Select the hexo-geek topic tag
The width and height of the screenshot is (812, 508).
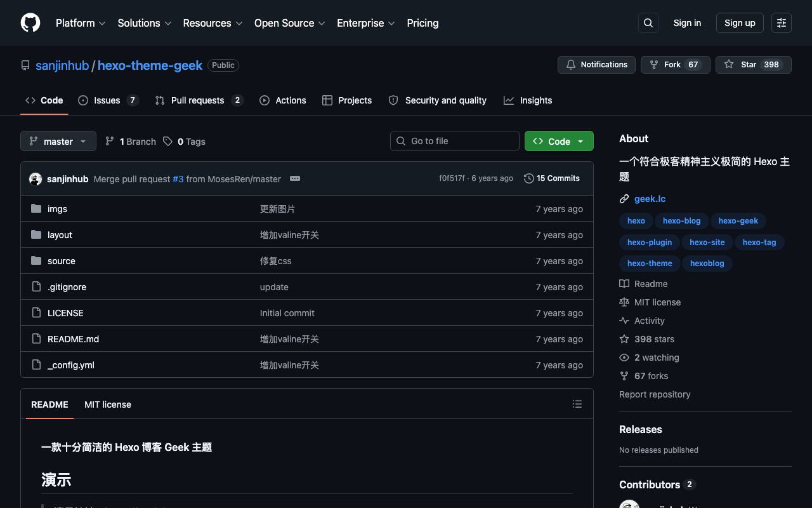pyautogui.click(x=738, y=221)
